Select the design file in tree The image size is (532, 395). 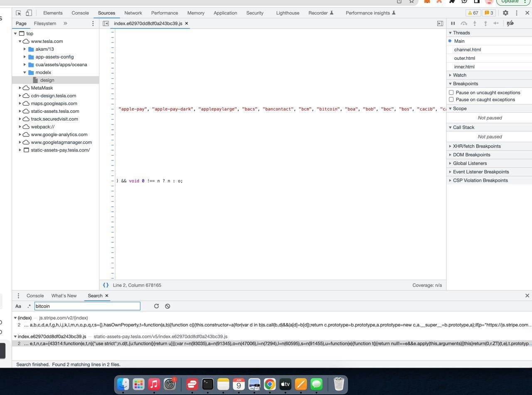click(47, 80)
